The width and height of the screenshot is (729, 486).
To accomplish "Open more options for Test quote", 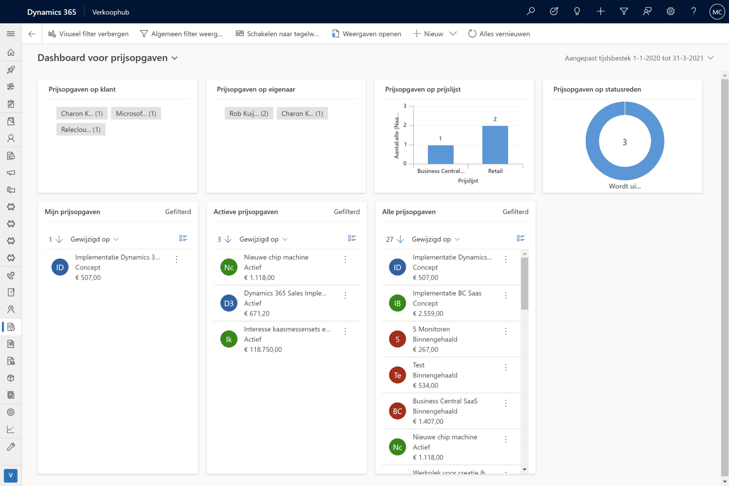I will 505,367.
